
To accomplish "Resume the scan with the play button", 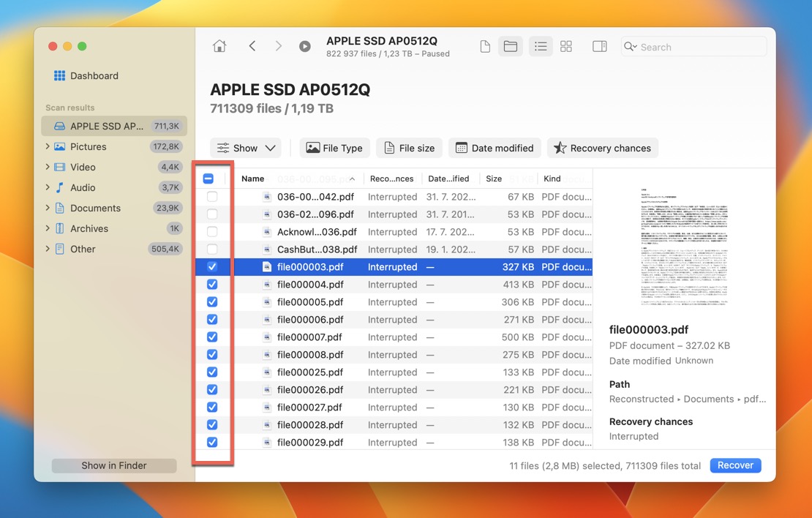I will 305,47.
